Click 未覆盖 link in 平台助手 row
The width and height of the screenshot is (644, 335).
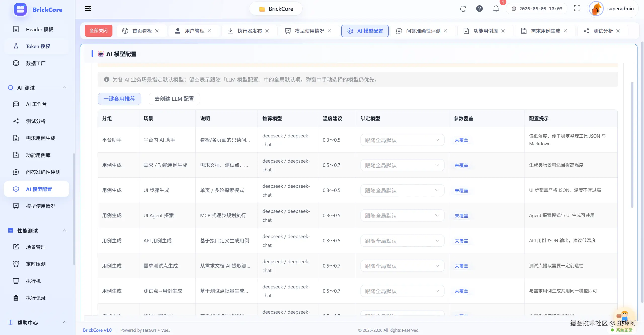[x=461, y=140]
